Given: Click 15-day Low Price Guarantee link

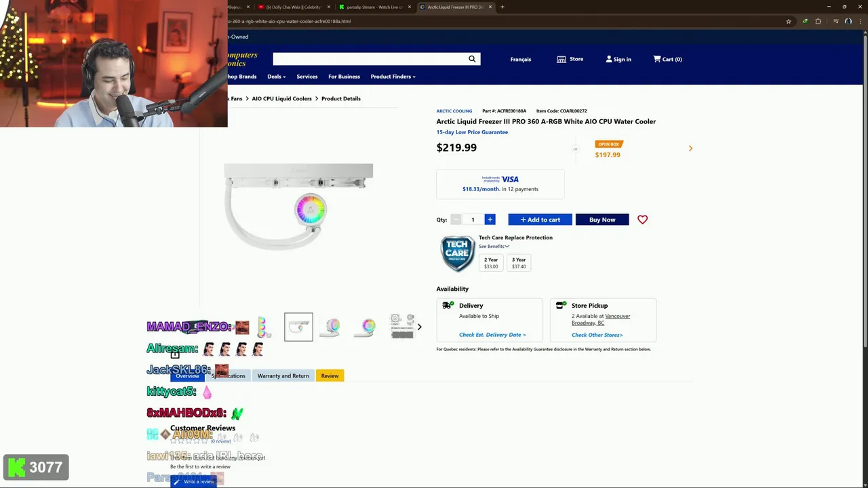Looking at the screenshot, I should tap(472, 132).
